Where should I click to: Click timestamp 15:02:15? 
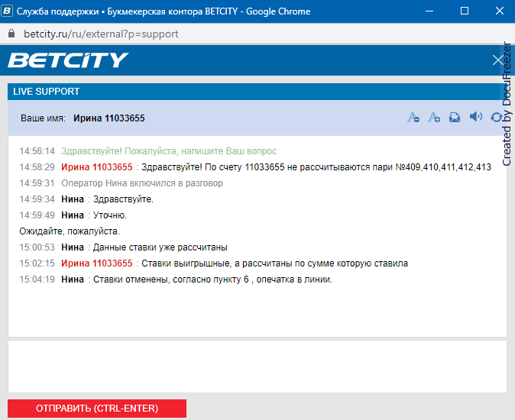(x=37, y=263)
